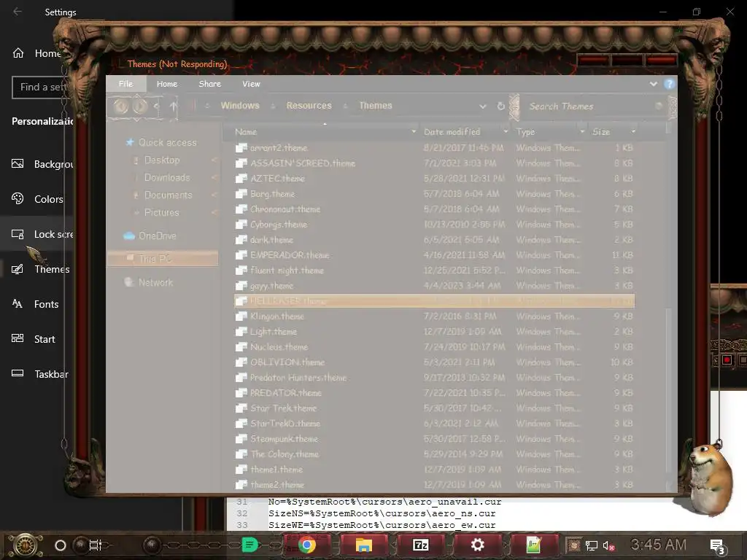Open the Share ribbon tab

209,84
